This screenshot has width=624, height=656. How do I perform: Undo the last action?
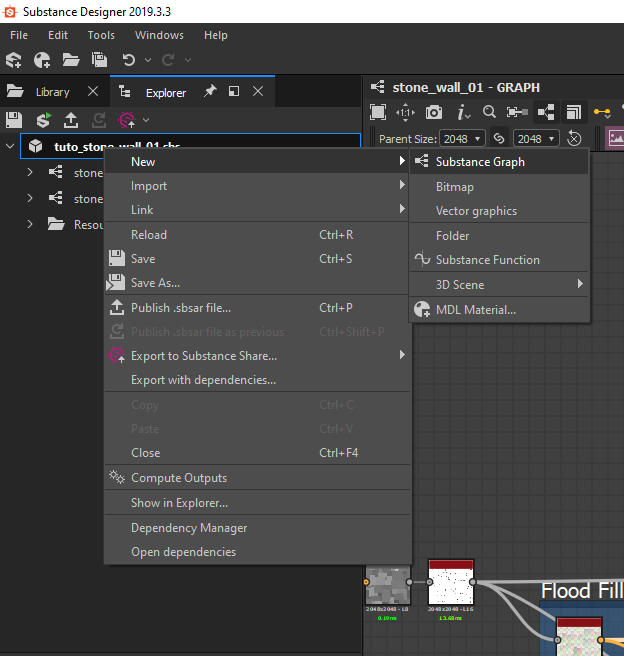point(128,60)
